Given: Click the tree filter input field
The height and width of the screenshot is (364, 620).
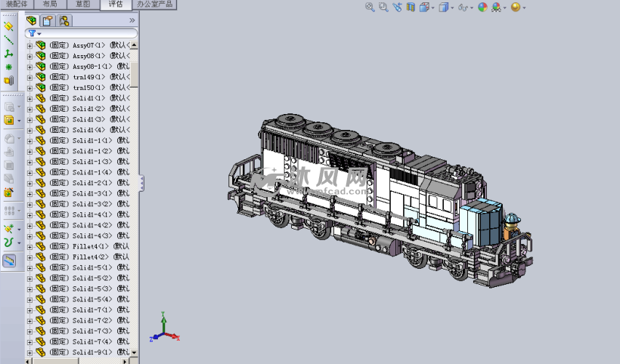Looking at the screenshot, I should tap(82, 33).
